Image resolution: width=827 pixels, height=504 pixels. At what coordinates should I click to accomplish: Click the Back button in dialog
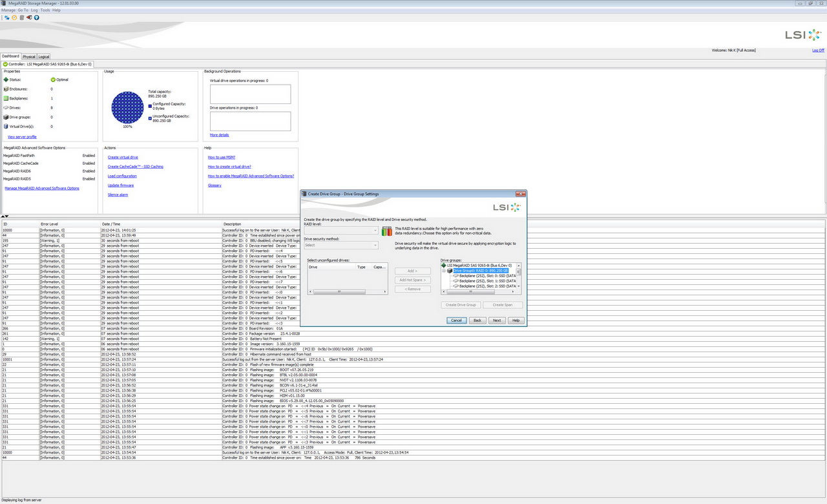click(477, 320)
